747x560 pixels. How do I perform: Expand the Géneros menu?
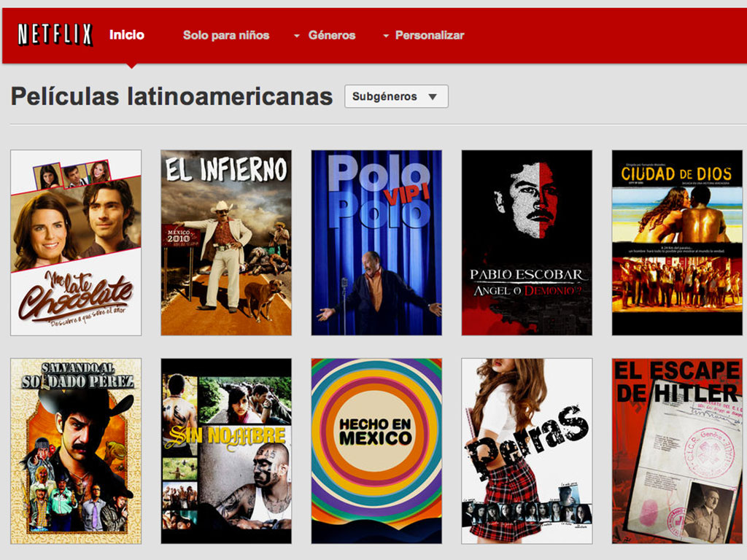pos(331,35)
